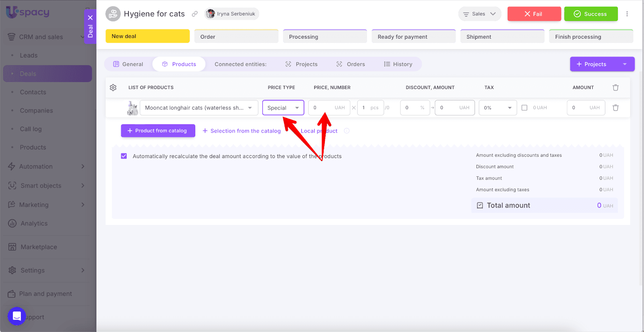Click the product list settings gear icon

[x=113, y=88]
